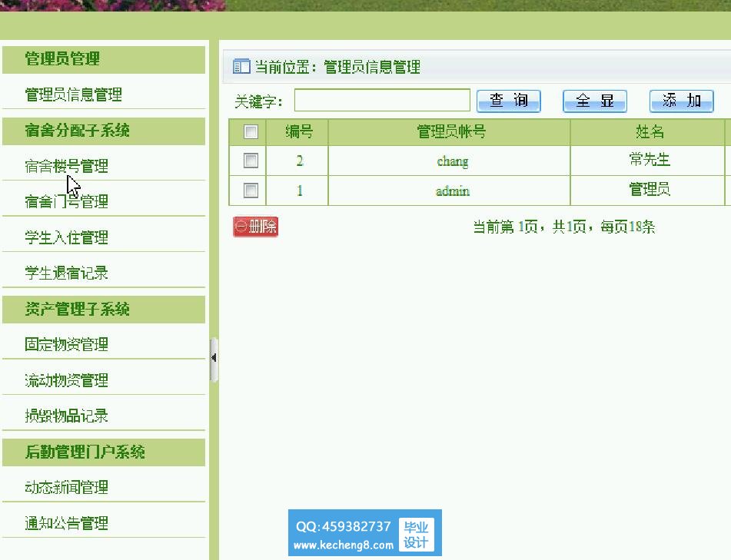Open 管理员信息管理 in sidebar
The image size is (731, 560).
tap(73, 94)
